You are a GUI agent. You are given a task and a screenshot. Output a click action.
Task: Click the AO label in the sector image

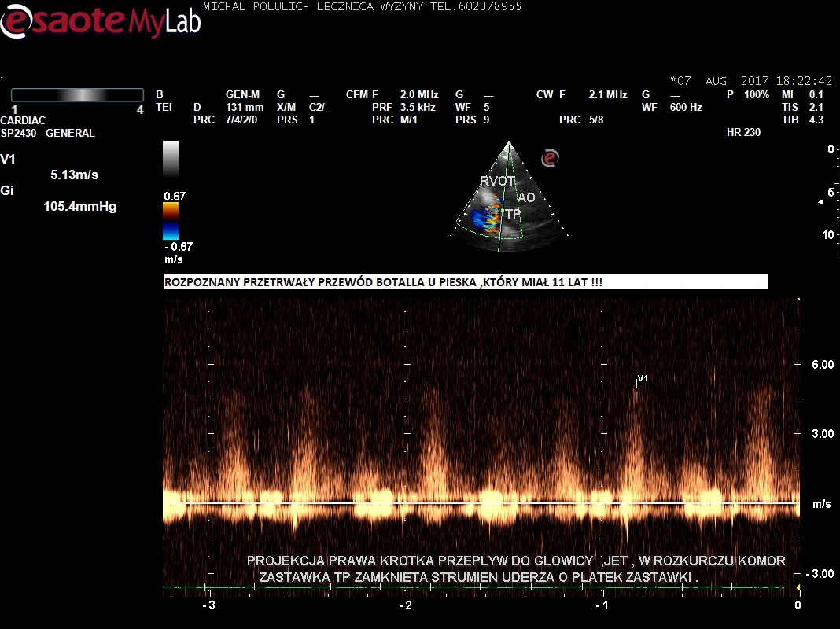point(526,197)
